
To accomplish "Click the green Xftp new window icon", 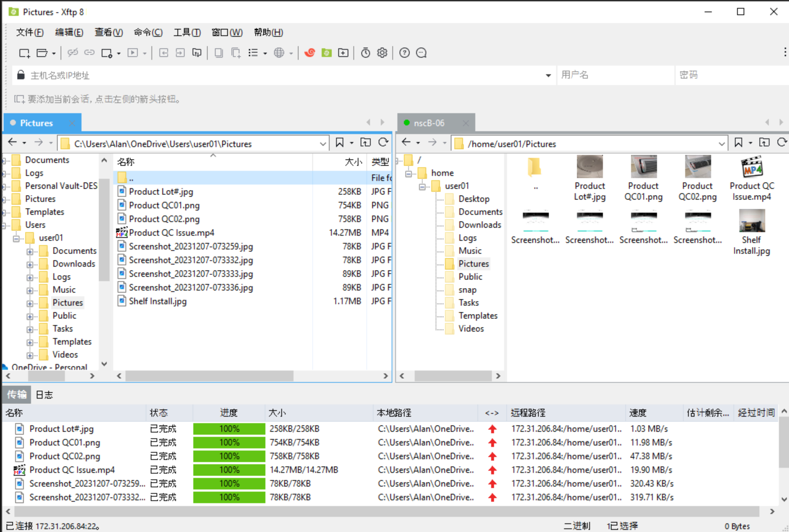I will pyautogui.click(x=327, y=53).
